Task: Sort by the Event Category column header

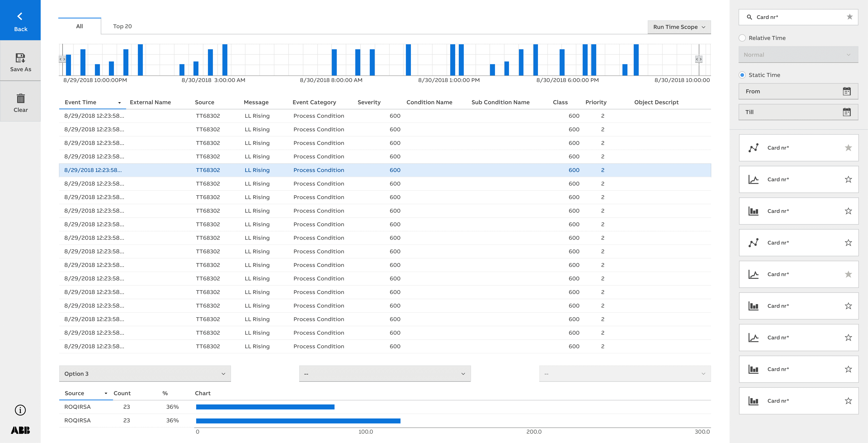Action: pos(314,102)
